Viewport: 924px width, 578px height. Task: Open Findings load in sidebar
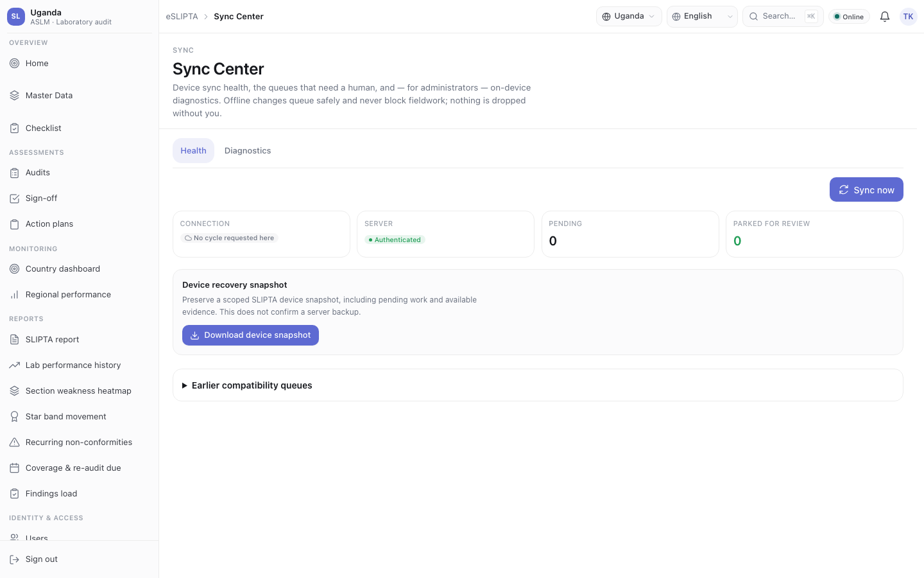point(79,493)
